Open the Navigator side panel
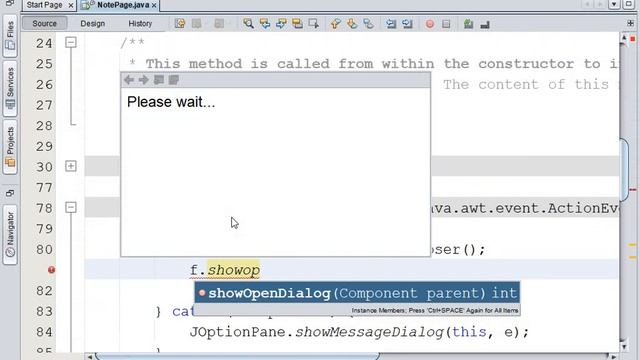This screenshot has height=360, width=640. coord(10,235)
